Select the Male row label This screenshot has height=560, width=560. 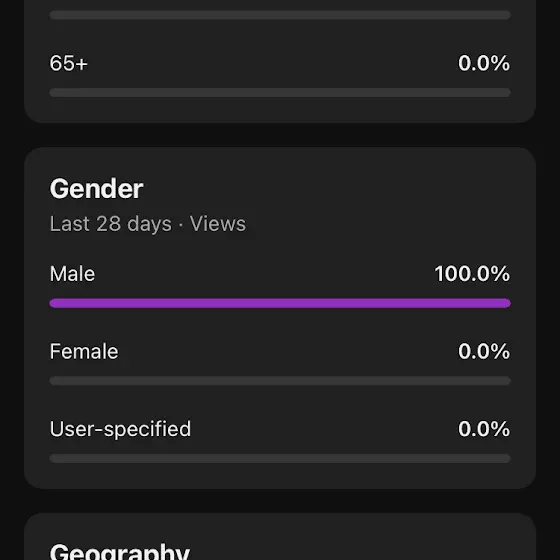click(72, 274)
